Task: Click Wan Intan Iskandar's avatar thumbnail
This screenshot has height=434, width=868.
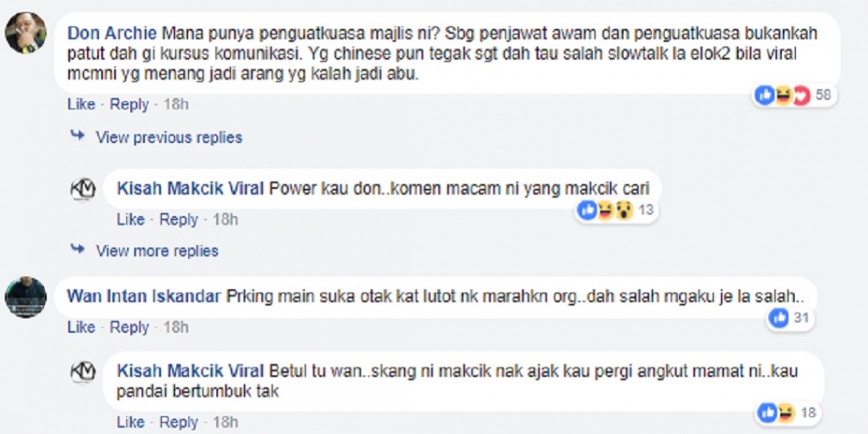Action: (x=26, y=297)
